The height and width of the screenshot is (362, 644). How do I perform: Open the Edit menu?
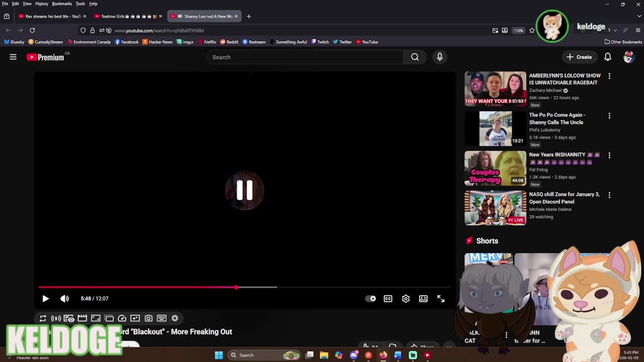click(x=16, y=4)
